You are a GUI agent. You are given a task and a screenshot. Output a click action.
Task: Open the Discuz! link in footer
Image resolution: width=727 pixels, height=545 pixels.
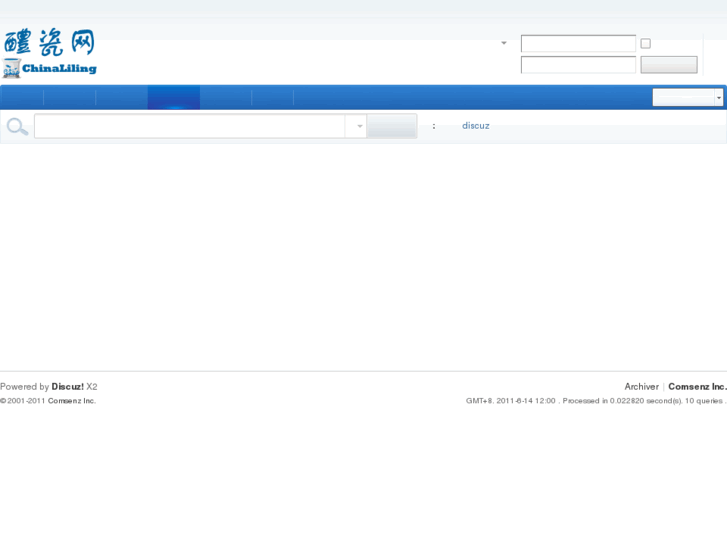point(68,386)
